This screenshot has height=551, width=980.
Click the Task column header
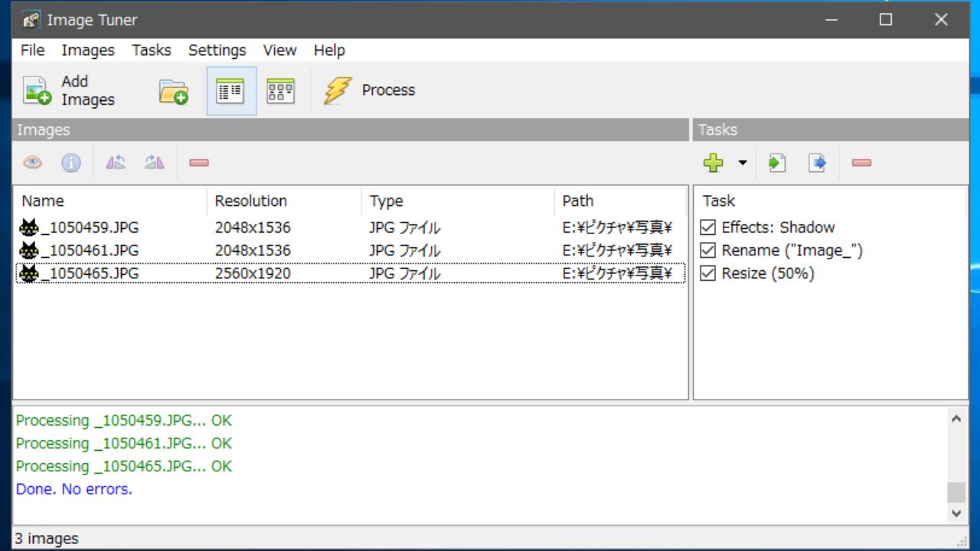(x=830, y=201)
